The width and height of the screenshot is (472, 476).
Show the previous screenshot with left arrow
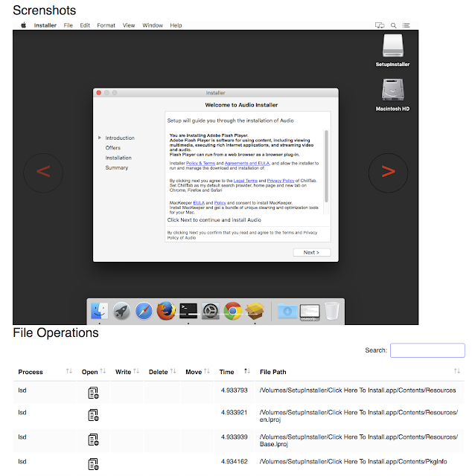click(x=43, y=173)
